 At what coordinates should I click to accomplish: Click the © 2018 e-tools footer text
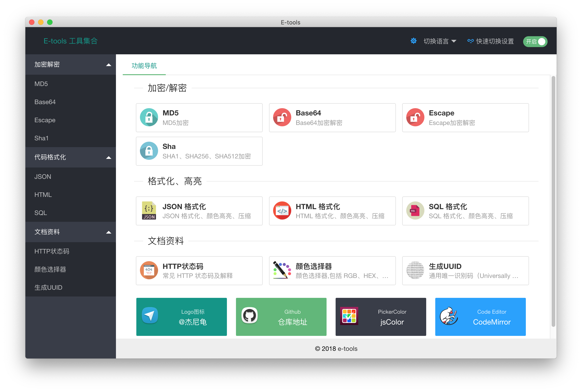pyautogui.click(x=336, y=349)
